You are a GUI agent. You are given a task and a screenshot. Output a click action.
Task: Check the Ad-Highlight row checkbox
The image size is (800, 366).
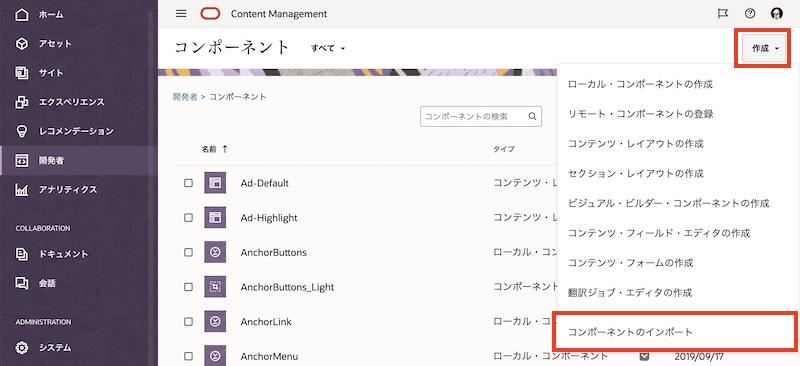[188, 217]
